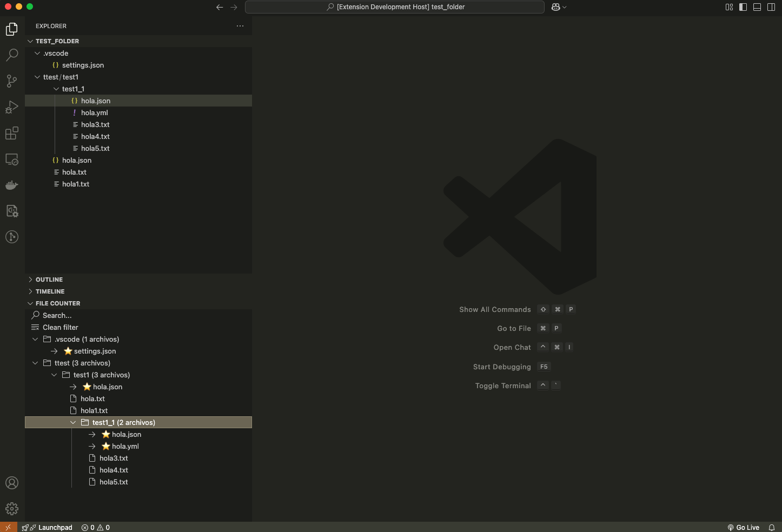
Task: Select hola.yml star item in File Counter
Action: [x=138, y=446]
